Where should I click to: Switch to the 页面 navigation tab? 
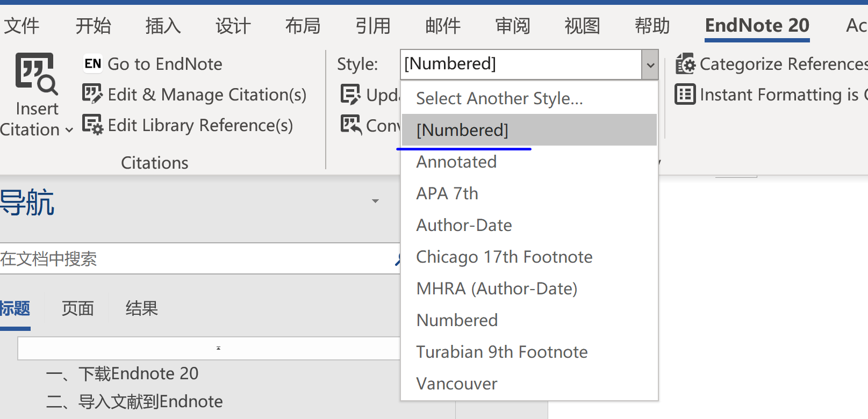point(78,308)
